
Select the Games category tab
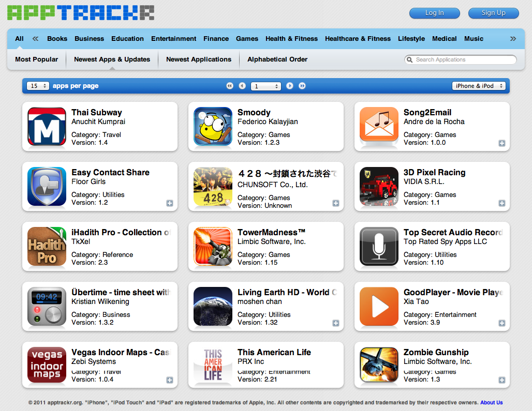(247, 39)
